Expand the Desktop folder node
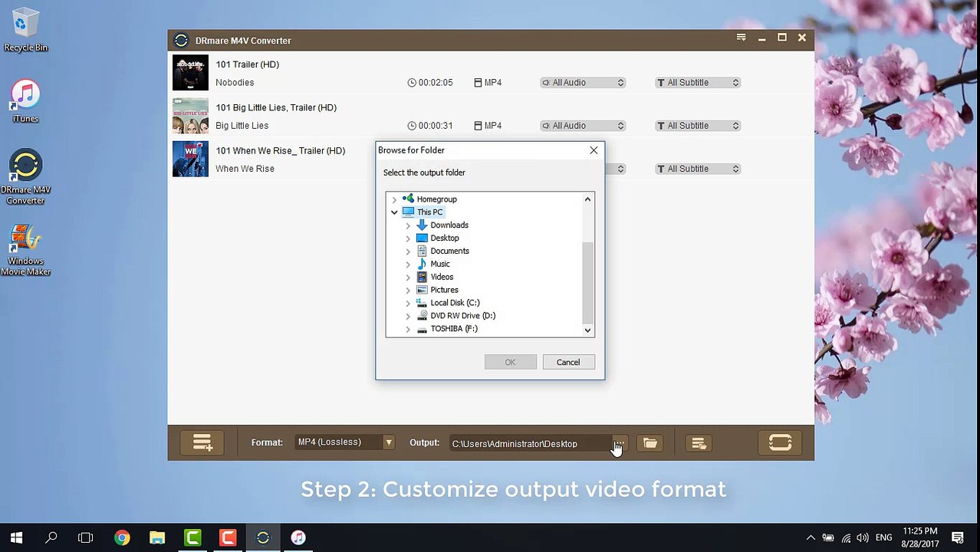 (x=408, y=238)
